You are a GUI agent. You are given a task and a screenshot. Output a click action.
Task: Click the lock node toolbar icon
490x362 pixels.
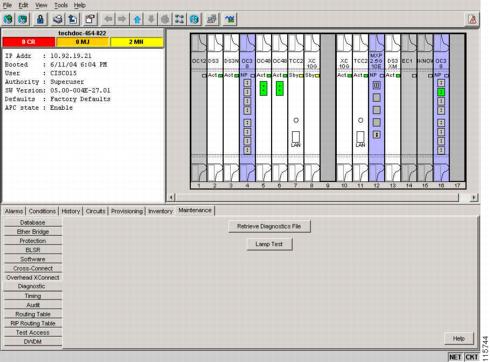point(40,19)
